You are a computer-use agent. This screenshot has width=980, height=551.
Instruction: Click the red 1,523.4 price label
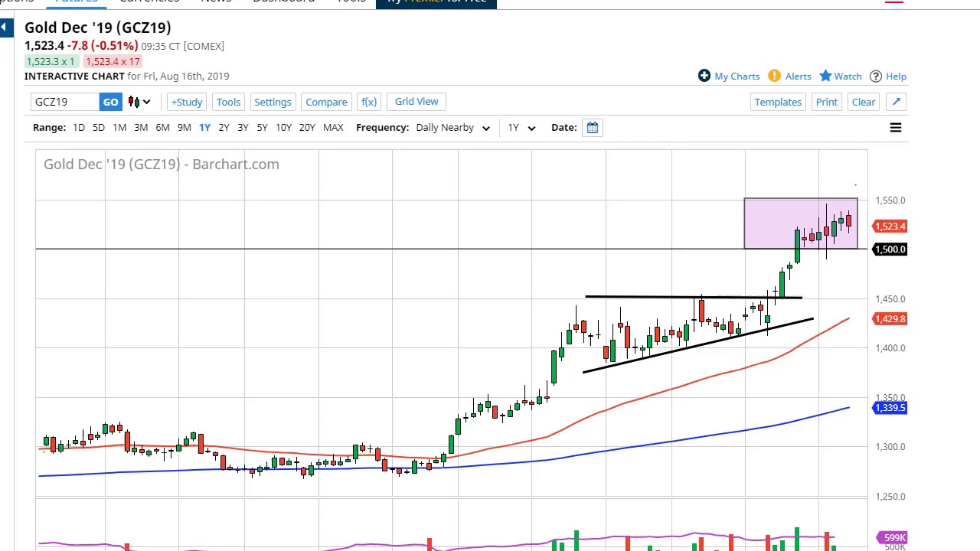pos(890,227)
